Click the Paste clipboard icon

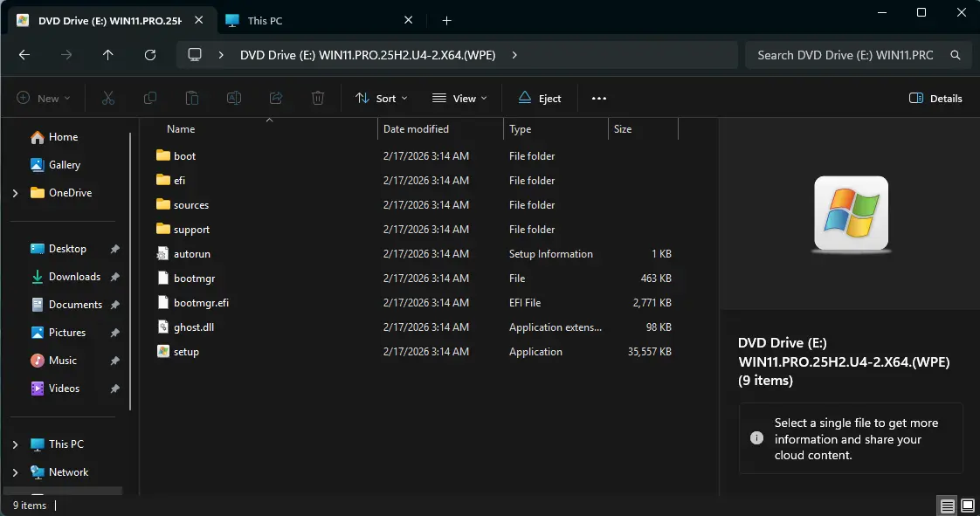coord(192,98)
